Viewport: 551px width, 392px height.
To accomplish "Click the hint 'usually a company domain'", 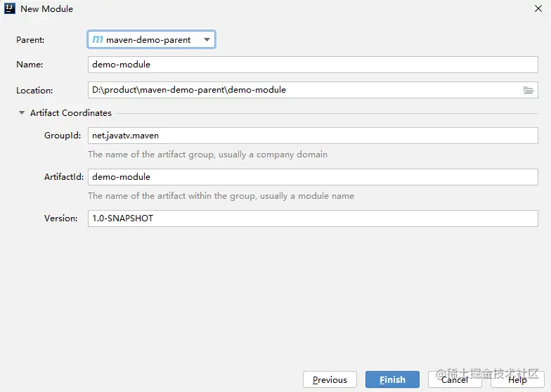I will click(273, 155).
